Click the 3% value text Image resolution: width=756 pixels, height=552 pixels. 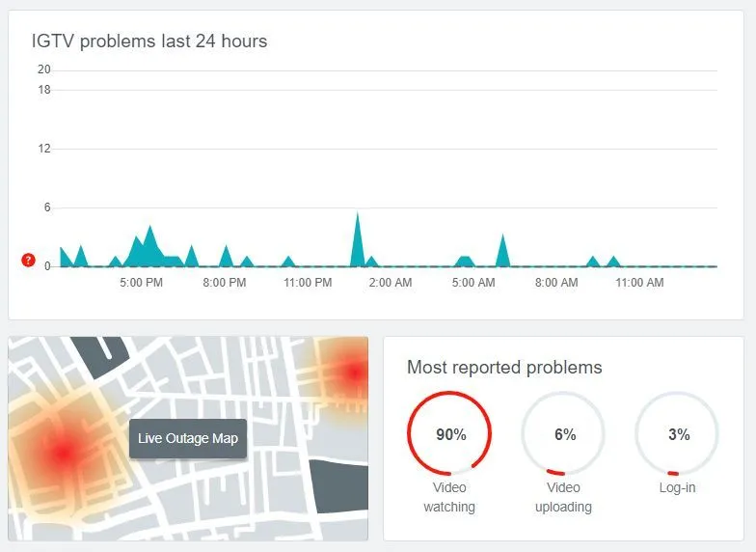tap(679, 434)
